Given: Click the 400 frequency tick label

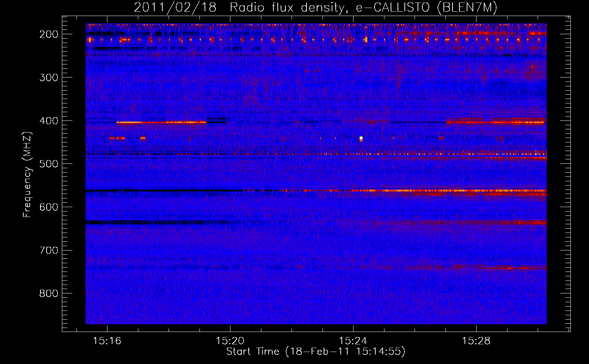Looking at the screenshot, I should point(48,121).
